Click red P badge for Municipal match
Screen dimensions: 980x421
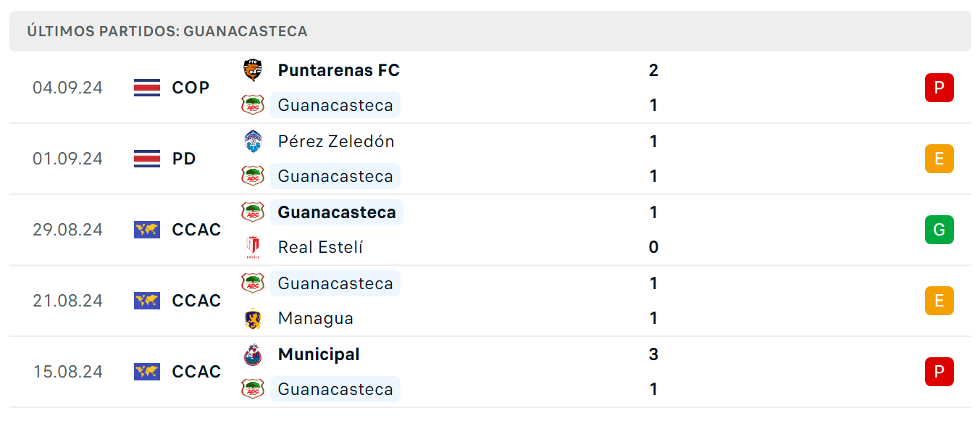tap(939, 372)
